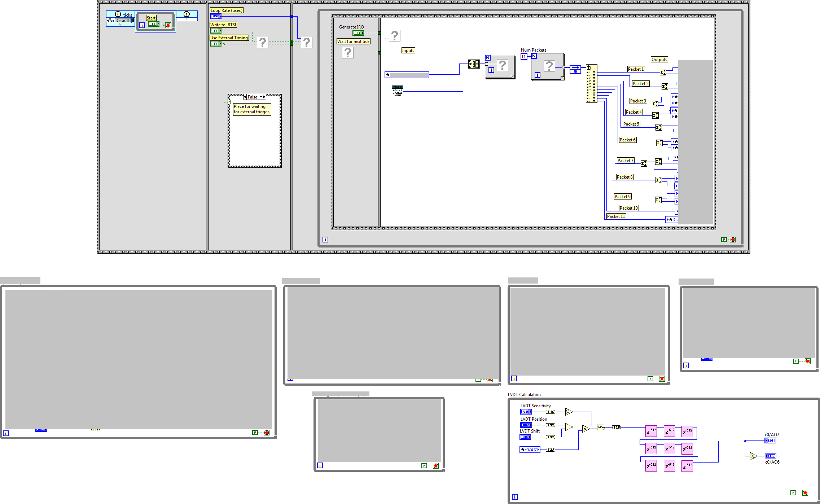The height and width of the screenshot is (504, 820).
Task: Click the c0/AO6 I16 output terminal
Action: point(771,456)
